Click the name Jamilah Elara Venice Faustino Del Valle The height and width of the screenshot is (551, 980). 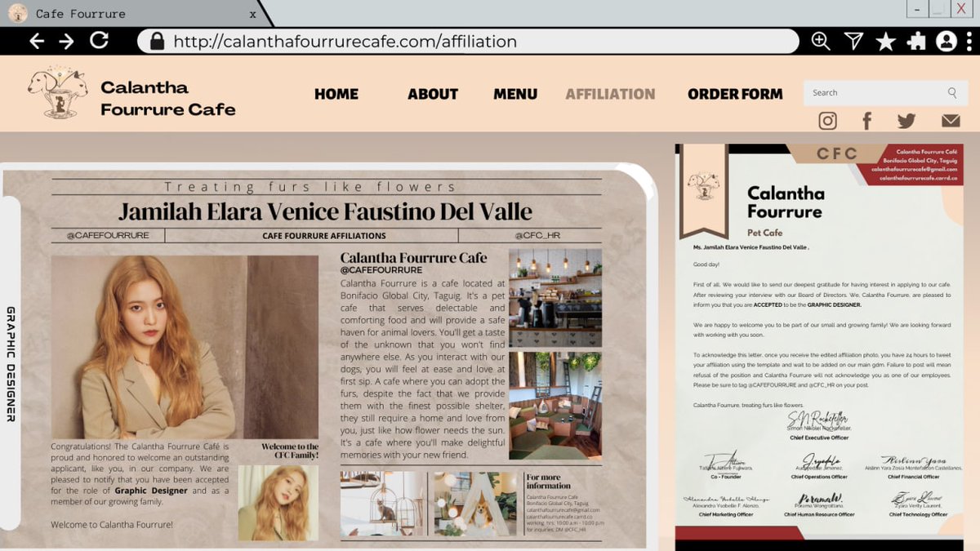point(325,211)
